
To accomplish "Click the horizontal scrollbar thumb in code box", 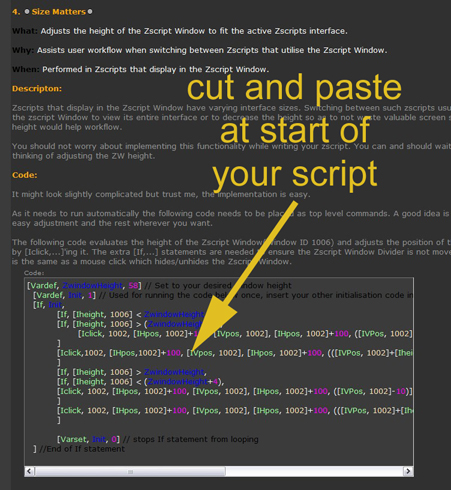I will (130, 471).
